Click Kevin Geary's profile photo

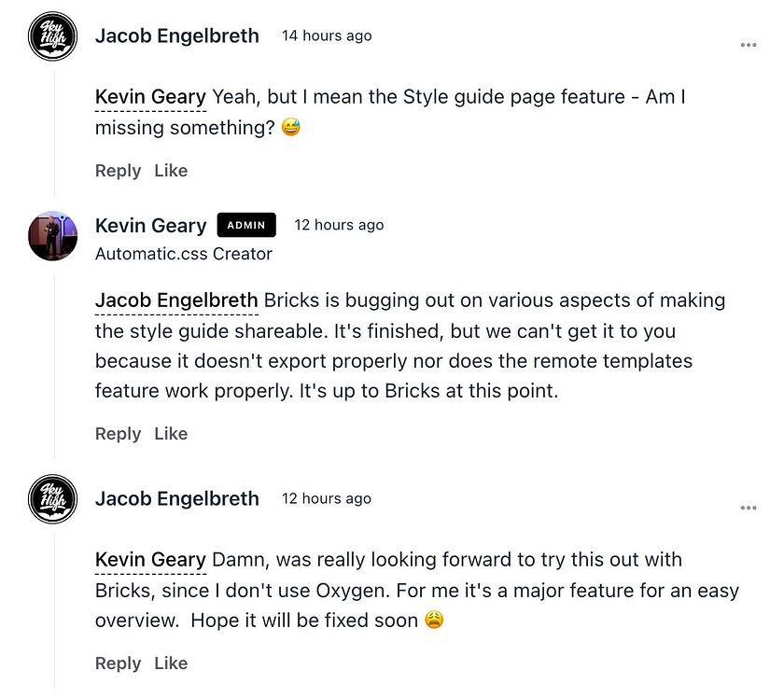pyautogui.click(x=52, y=235)
